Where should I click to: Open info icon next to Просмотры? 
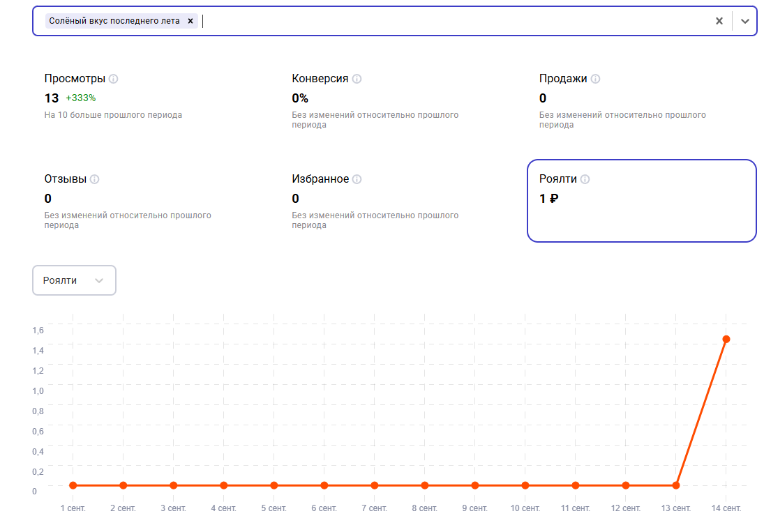coord(114,79)
